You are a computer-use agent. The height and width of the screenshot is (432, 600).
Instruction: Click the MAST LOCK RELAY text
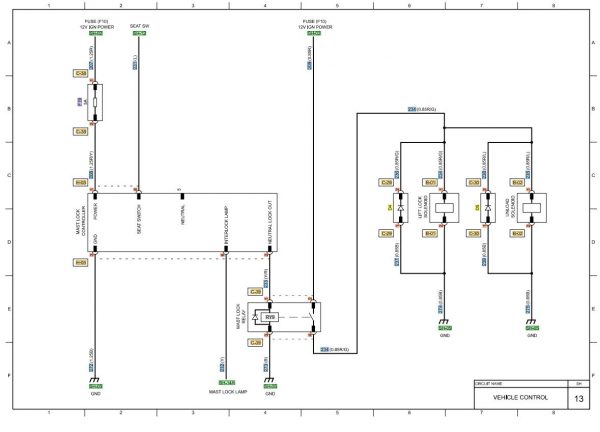tap(240, 317)
